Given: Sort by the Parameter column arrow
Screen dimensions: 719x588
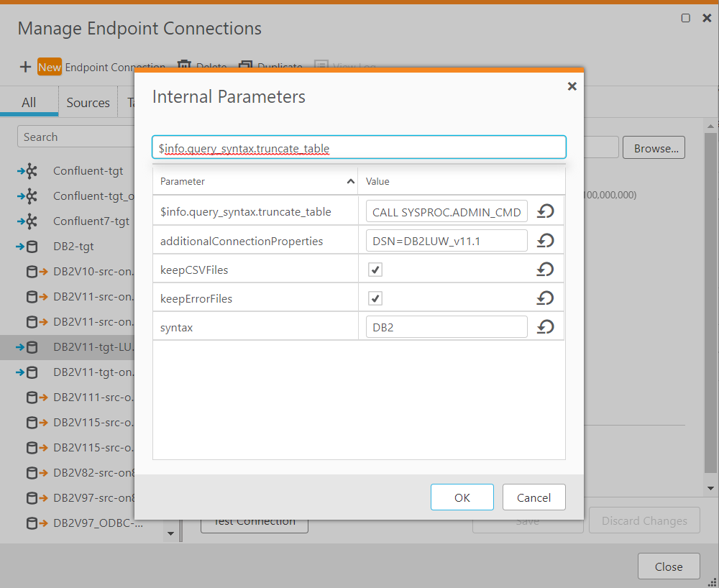Looking at the screenshot, I should click(351, 182).
